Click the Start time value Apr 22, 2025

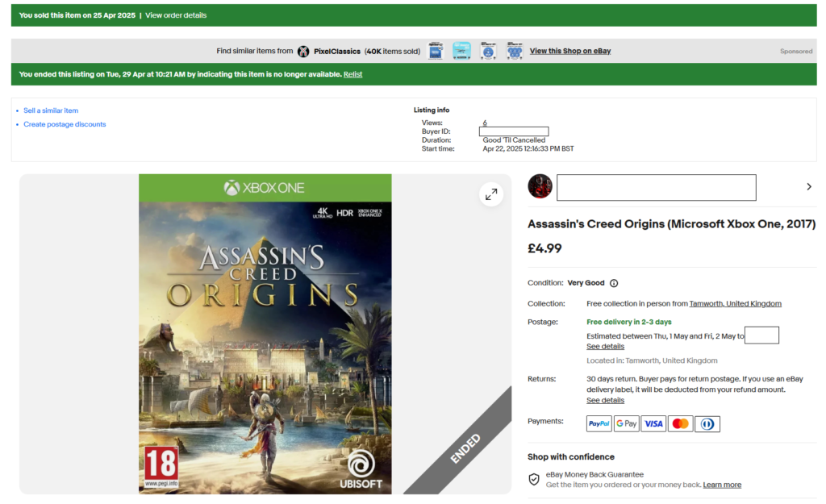(528, 149)
